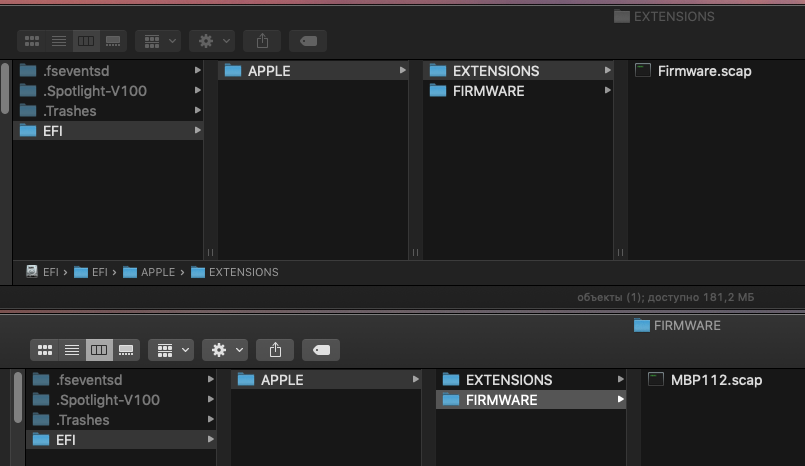This screenshot has height=466, width=805.
Task: Click EXTENSIONS title folder icon of upper window
Action: pos(622,16)
